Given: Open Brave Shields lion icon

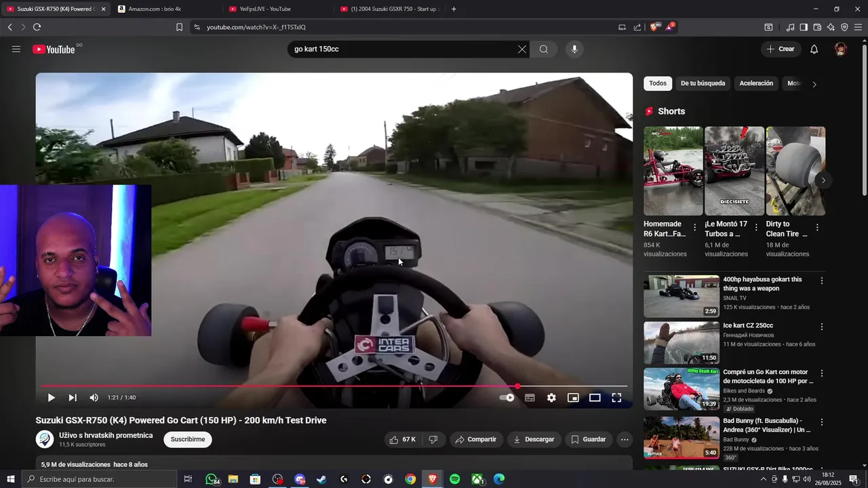Looking at the screenshot, I should (x=654, y=27).
